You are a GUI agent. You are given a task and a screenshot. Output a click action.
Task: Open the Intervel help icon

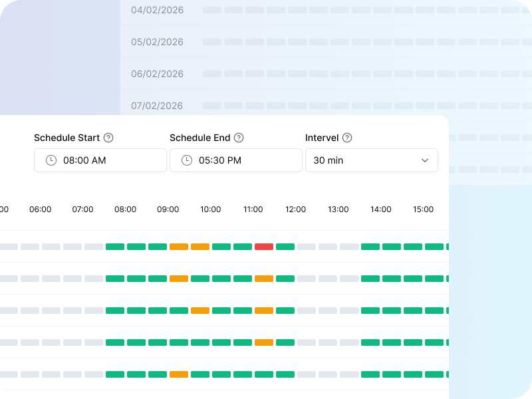347,138
